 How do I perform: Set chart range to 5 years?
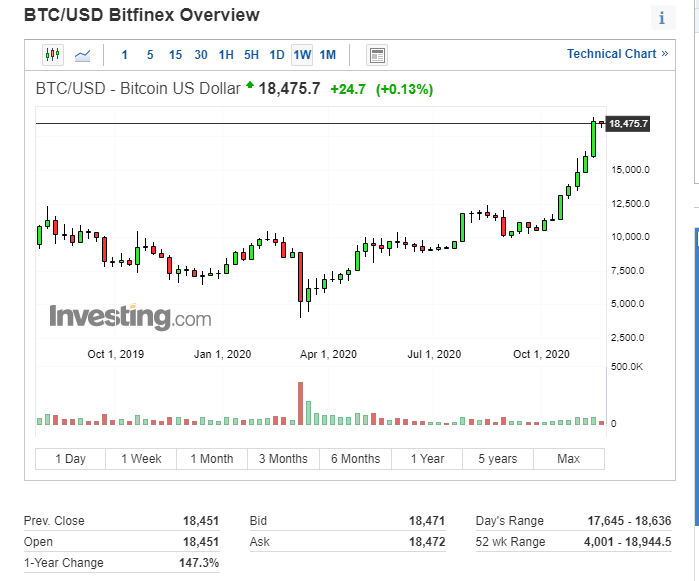click(x=498, y=459)
